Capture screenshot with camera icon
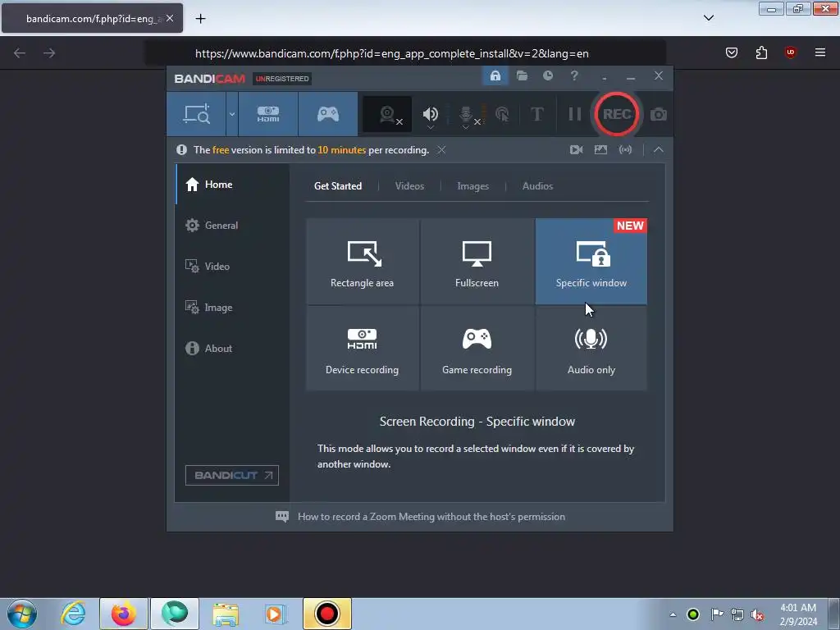This screenshot has height=630, width=840. [x=659, y=114]
